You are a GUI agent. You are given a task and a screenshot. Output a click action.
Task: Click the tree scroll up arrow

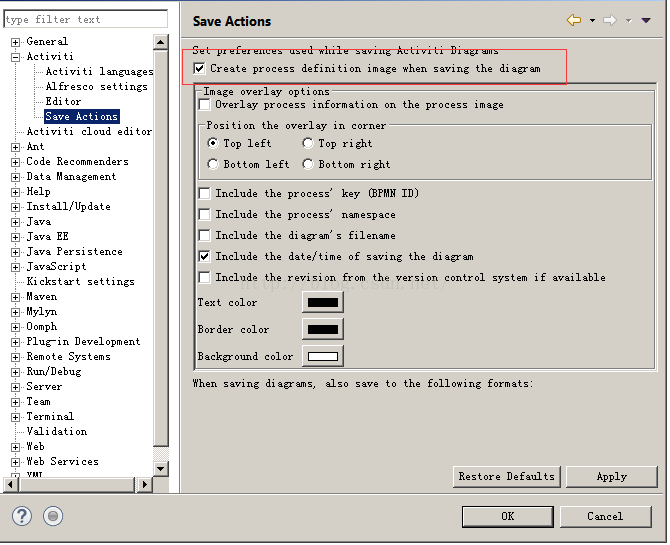pos(161,42)
